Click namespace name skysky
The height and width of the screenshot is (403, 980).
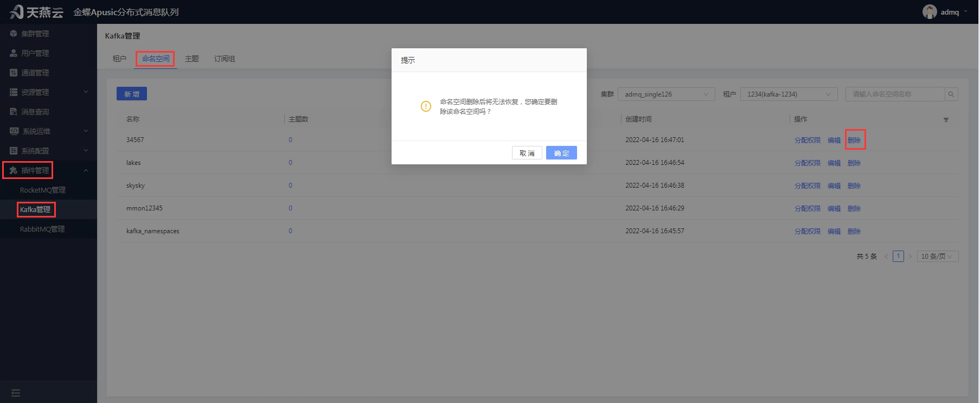pos(136,185)
